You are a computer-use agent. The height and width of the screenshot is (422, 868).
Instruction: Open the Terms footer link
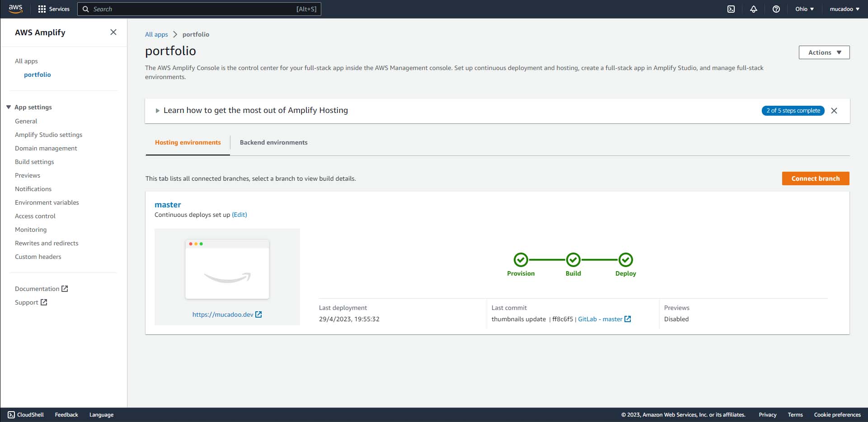[795, 415]
